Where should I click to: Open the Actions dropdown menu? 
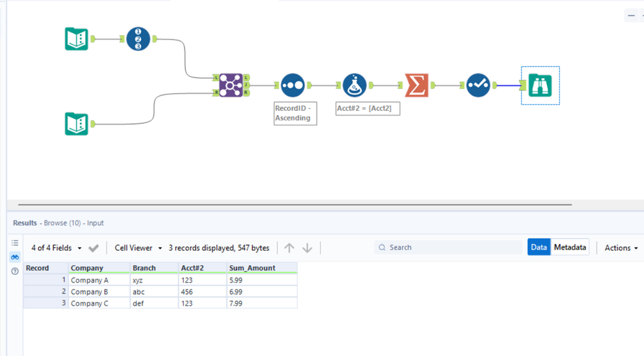[621, 248]
